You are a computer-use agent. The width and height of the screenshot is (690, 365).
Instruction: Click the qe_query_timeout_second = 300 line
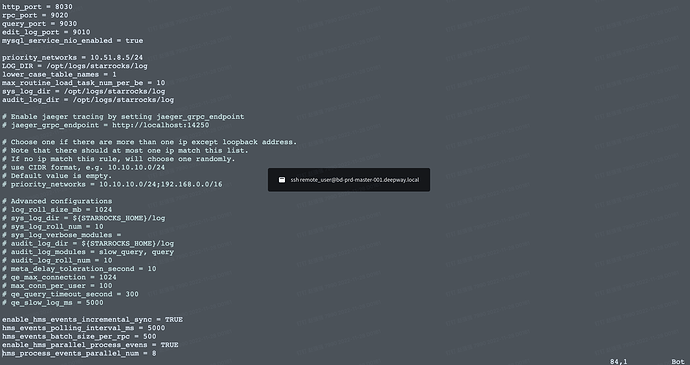pyautogui.click(x=70, y=294)
